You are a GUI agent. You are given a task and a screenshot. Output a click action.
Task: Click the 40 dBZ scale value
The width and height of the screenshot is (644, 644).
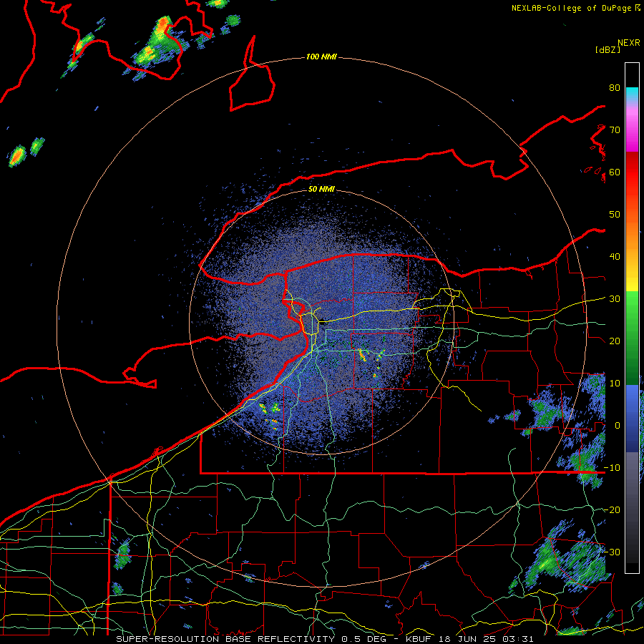pos(615,257)
